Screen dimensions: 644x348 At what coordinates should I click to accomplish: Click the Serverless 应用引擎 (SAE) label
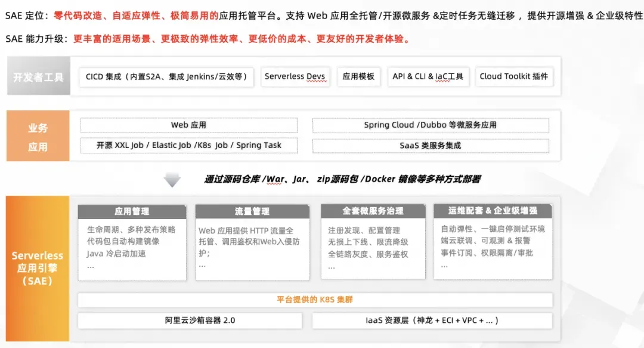click(x=38, y=268)
